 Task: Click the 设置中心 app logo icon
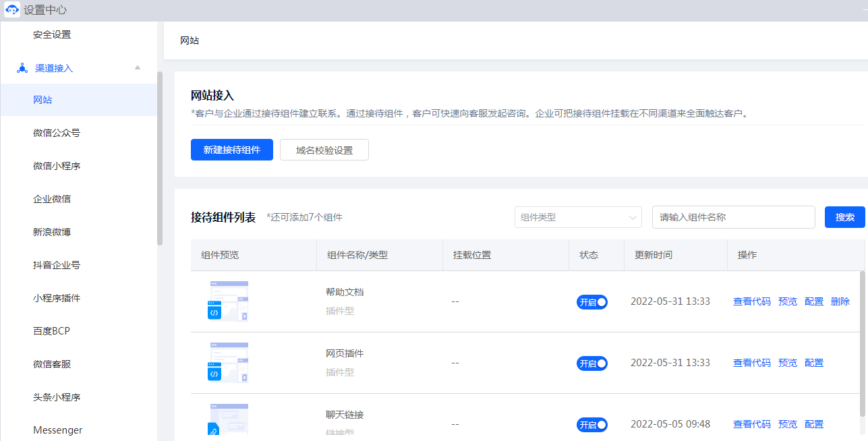(x=12, y=10)
